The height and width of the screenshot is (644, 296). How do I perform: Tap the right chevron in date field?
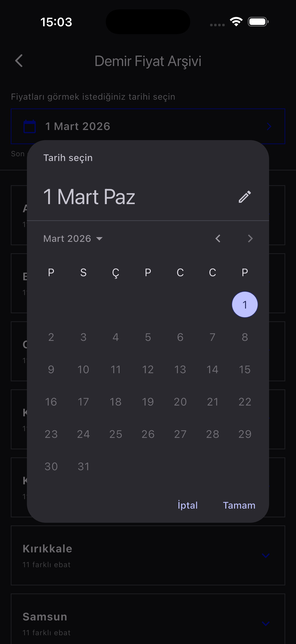pos(269,126)
